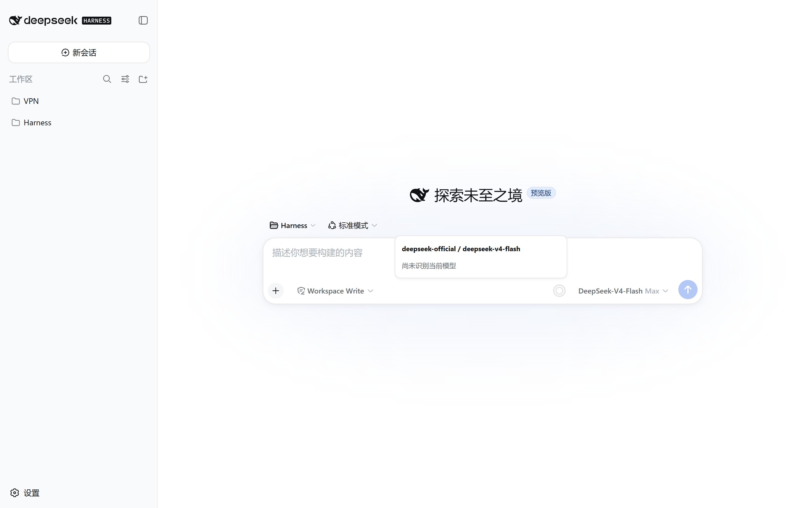Expand the Harness workspace selector dropdown
Screen dimensions: 812x508
(293, 225)
